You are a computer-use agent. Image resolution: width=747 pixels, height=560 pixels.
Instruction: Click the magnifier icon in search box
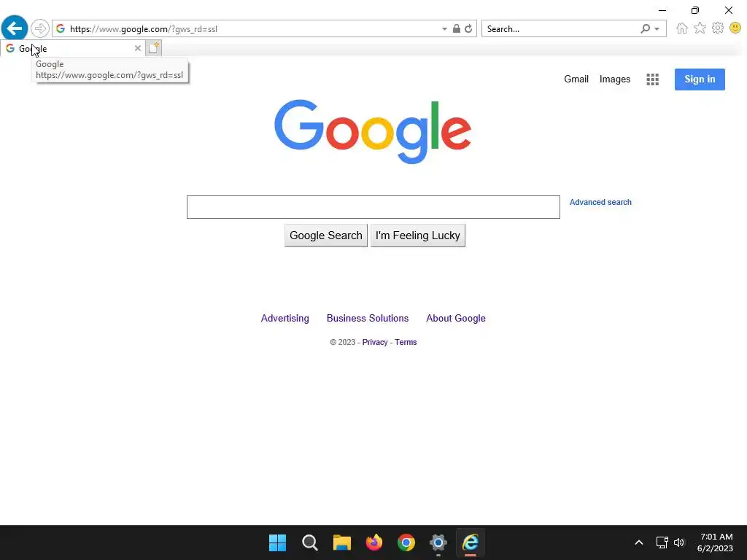645,29
